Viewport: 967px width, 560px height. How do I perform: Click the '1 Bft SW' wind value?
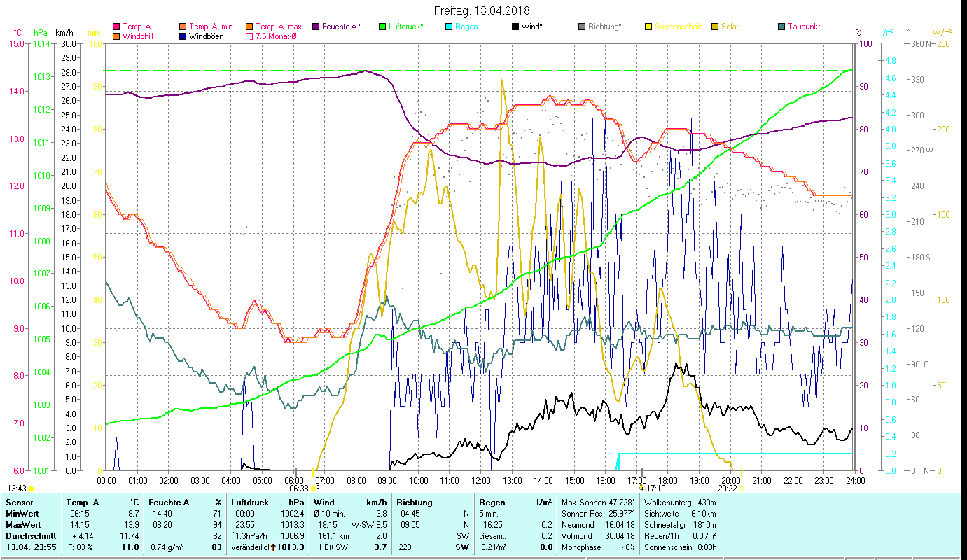click(x=332, y=547)
